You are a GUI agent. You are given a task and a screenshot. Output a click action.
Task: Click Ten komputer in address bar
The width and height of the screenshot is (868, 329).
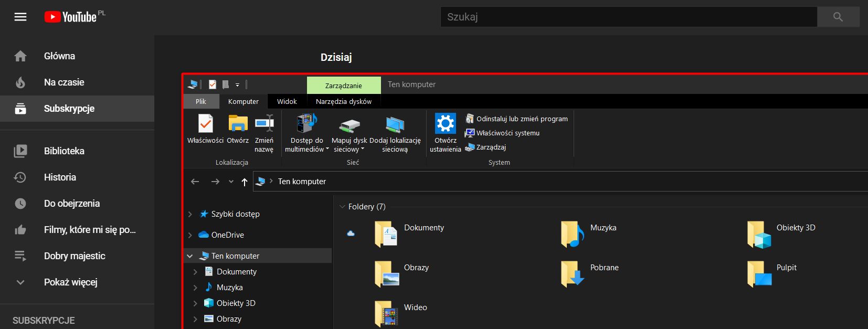302,182
